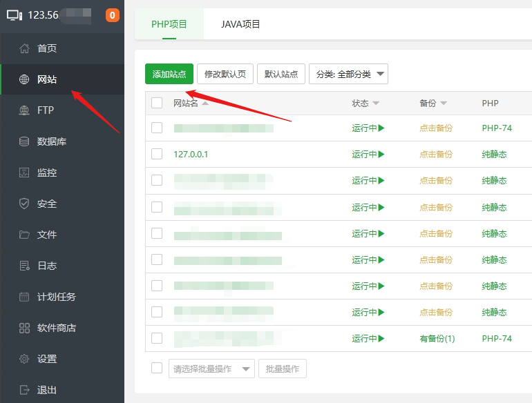Open the 请选择批量操作 dropdown
Viewport: 532px width, 403px height.
pos(211,368)
